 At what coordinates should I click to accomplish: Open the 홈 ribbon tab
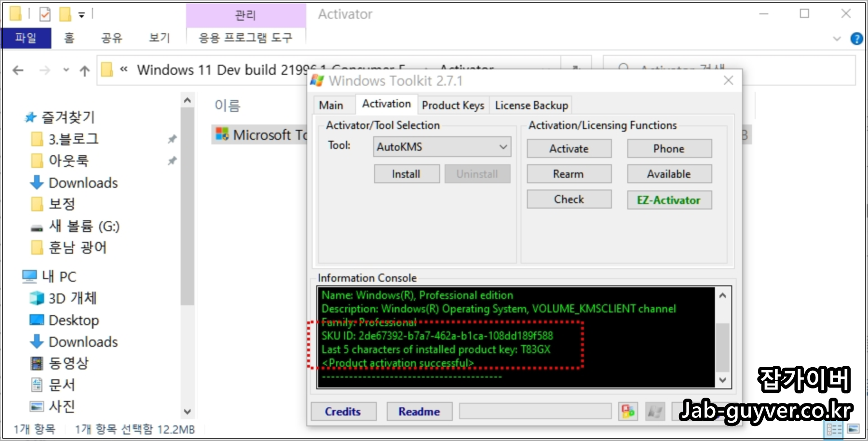click(x=69, y=38)
